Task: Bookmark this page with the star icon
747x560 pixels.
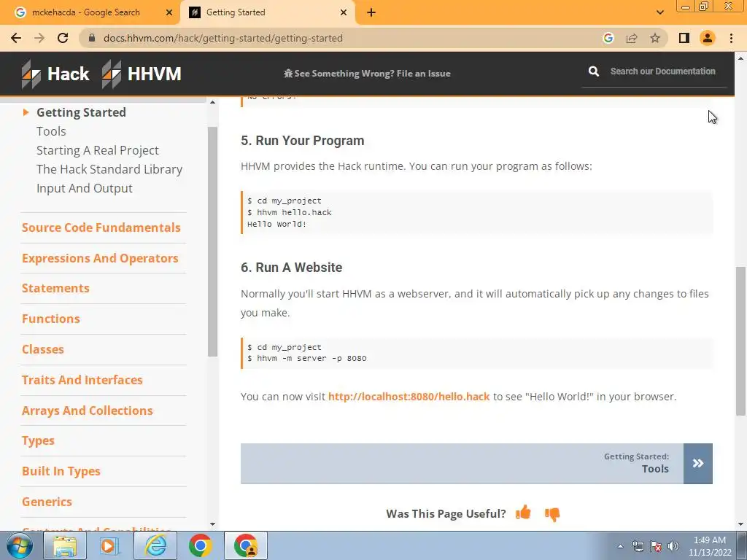Action: click(655, 38)
